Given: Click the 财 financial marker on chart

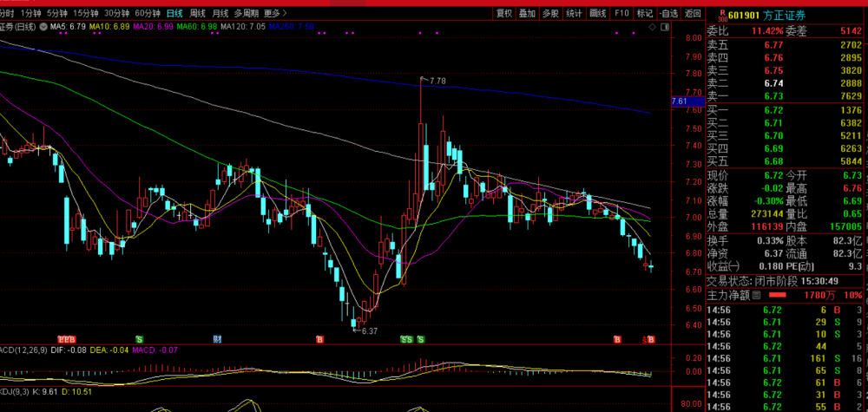Looking at the screenshot, I should pos(217,339).
